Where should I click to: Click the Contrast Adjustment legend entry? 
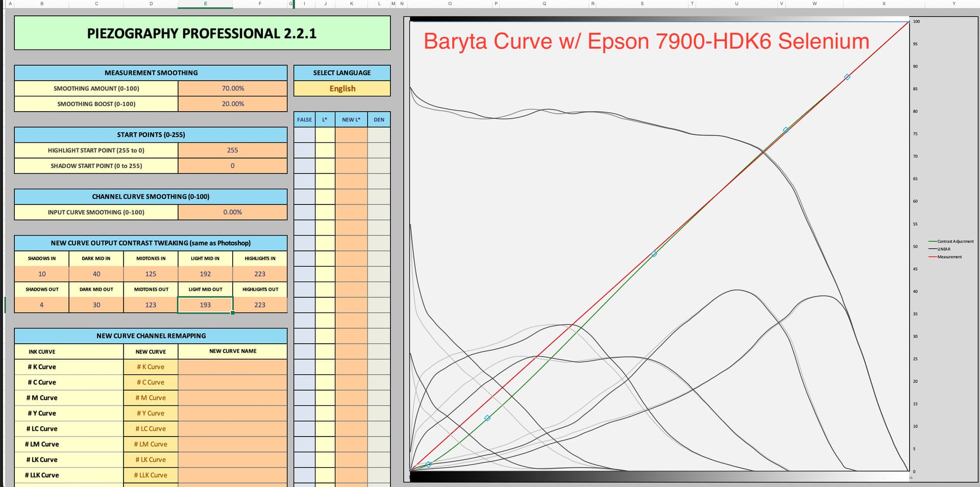(954, 241)
